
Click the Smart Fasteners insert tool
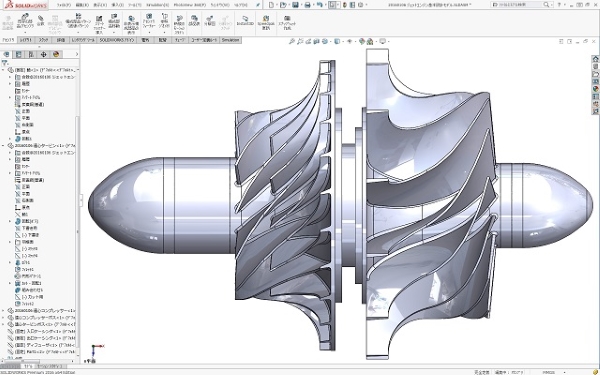99,25
